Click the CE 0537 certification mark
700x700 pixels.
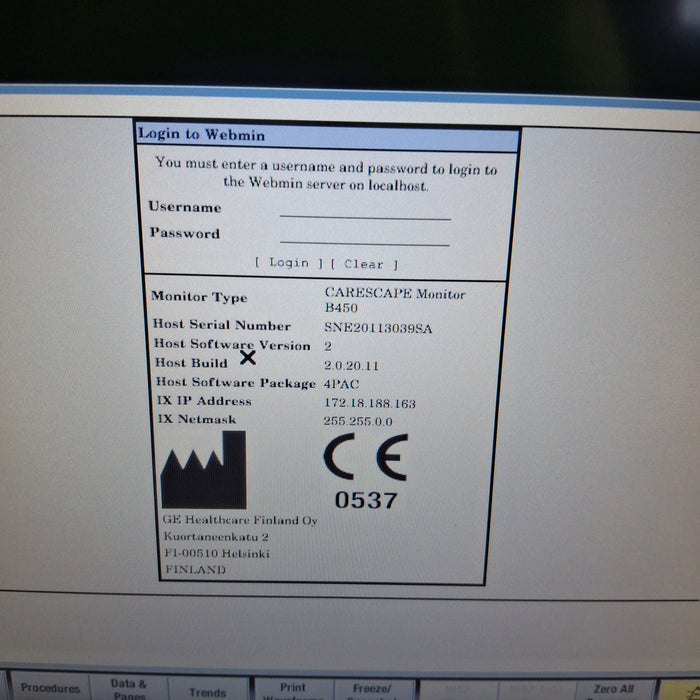pos(365,474)
